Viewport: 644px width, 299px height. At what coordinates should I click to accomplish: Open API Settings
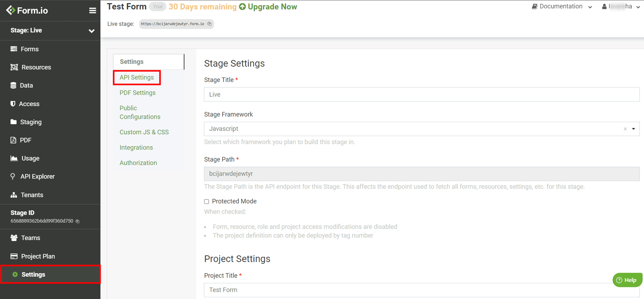137,77
